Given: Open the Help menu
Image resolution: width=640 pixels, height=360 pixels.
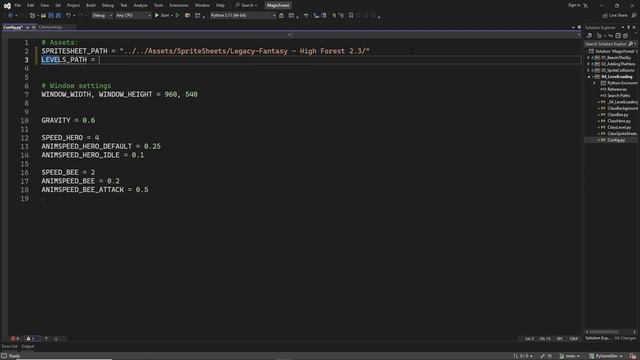Looking at the screenshot, I should 220,5.
